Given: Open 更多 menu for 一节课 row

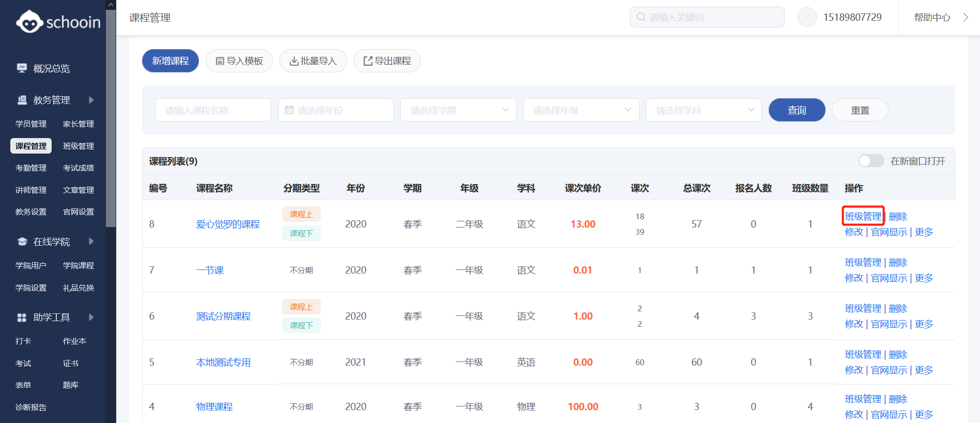Looking at the screenshot, I should pyautogui.click(x=924, y=278).
